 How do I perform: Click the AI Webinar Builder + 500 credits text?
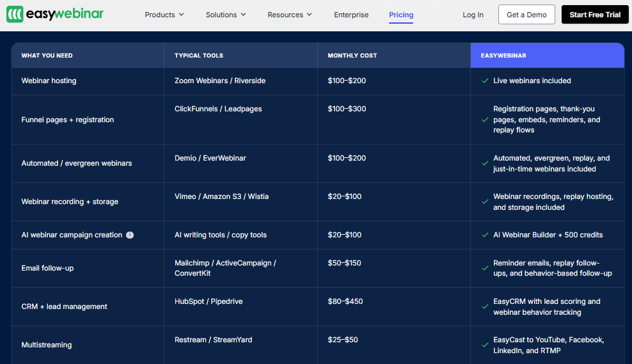tap(548, 235)
